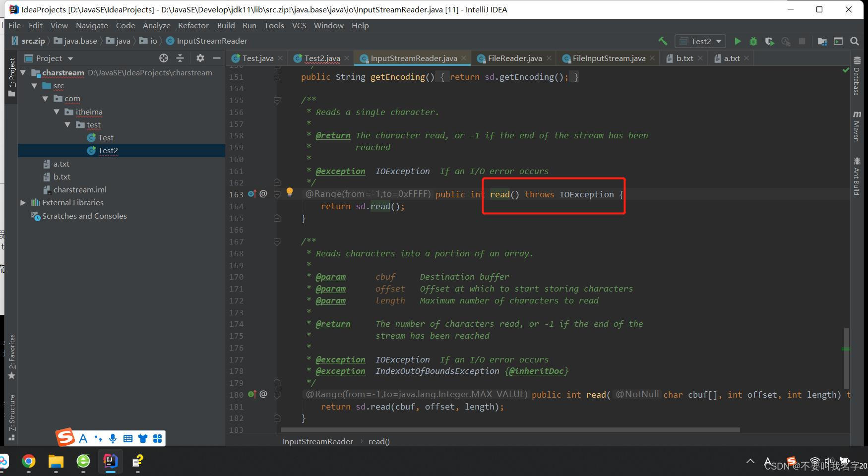Click Sogou input voice microphone icon

coord(113,438)
